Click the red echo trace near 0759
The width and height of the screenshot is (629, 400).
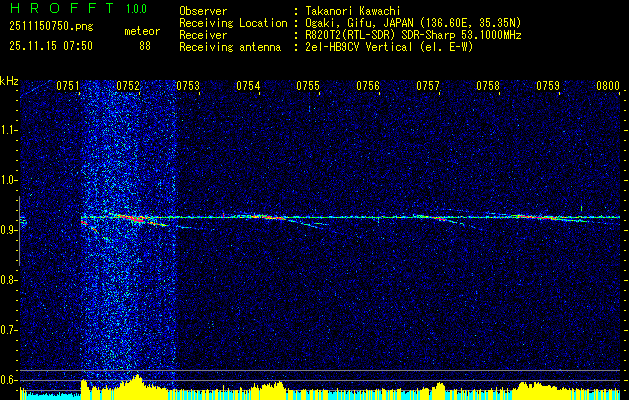point(540,217)
